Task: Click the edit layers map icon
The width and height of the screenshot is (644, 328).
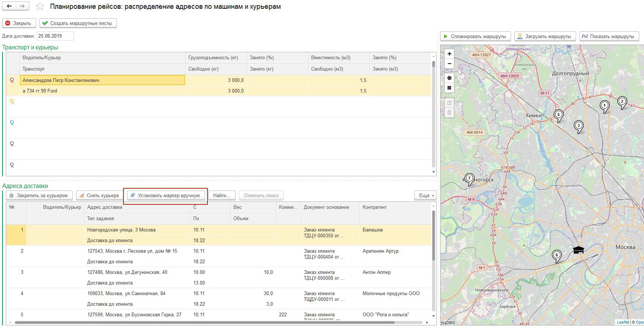Action: pyautogui.click(x=449, y=103)
